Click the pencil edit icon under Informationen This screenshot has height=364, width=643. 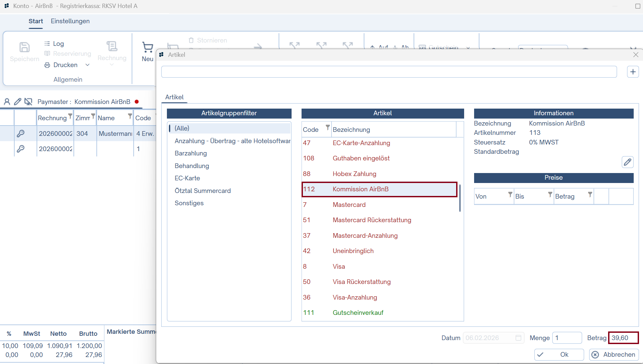pyautogui.click(x=627, y=162)
